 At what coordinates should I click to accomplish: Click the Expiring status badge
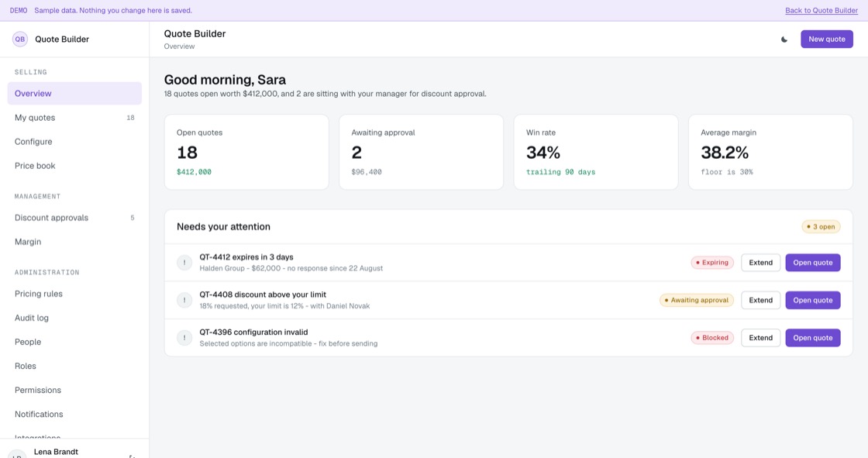(x=712, y=263)
